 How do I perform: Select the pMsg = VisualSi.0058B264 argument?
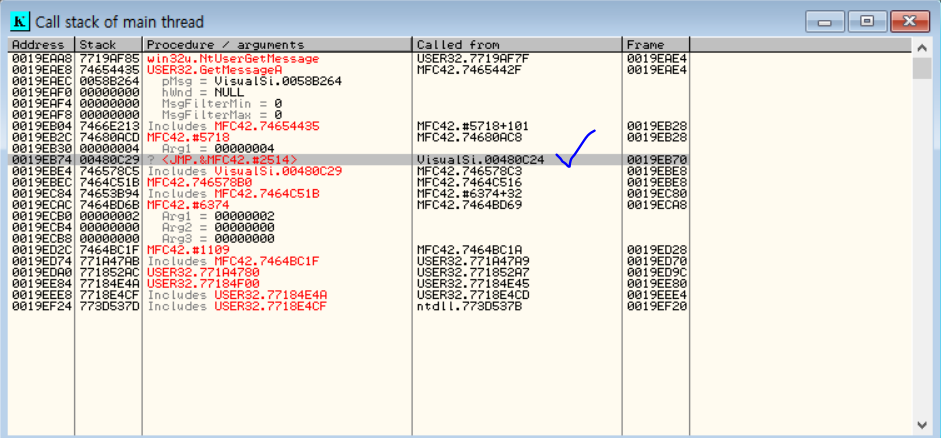(x=460, y=81)
